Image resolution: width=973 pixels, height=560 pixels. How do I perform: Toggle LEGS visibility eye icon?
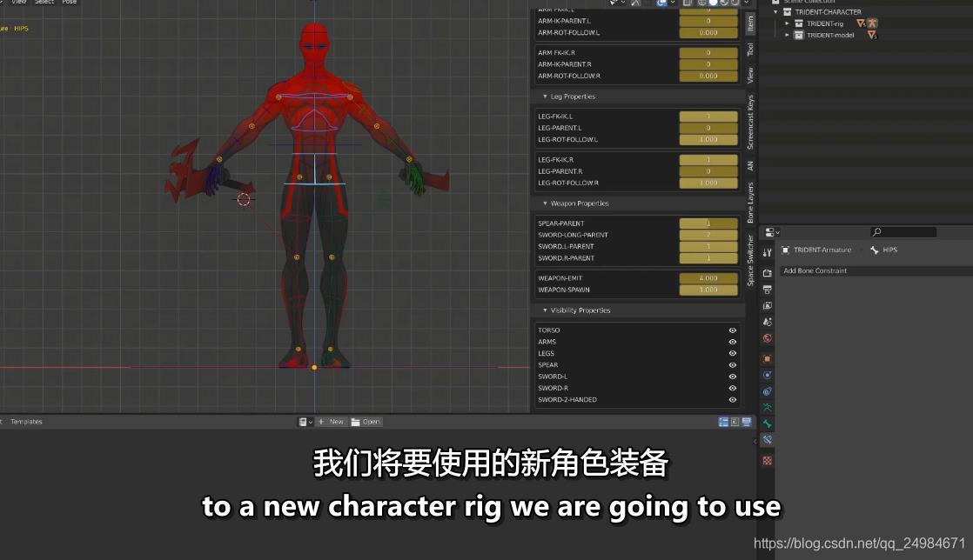732,354
